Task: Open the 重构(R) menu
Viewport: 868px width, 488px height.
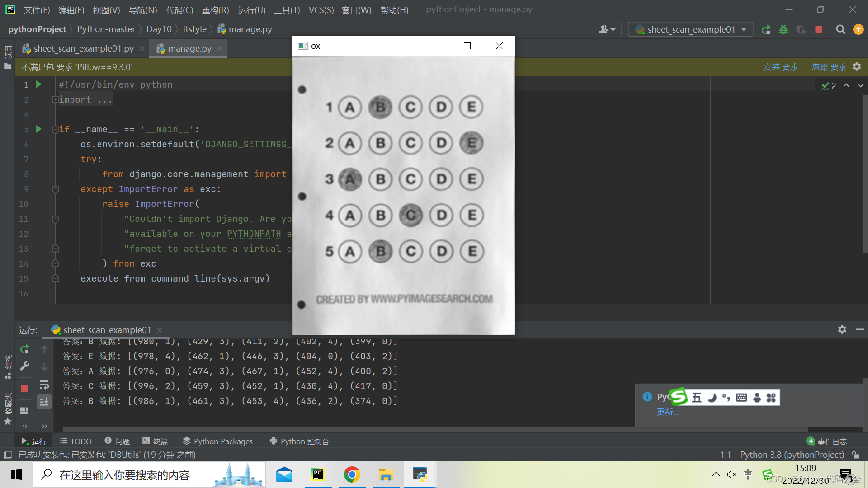Action: (x=215, y=10)
